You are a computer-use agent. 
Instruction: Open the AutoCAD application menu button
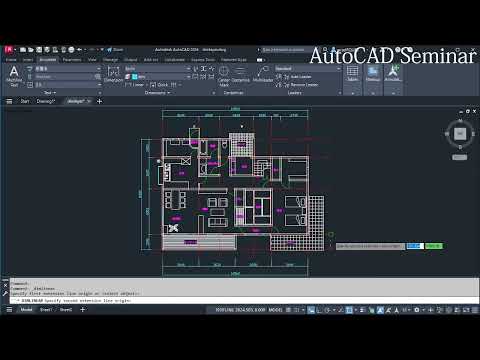(x=9, y=50)
